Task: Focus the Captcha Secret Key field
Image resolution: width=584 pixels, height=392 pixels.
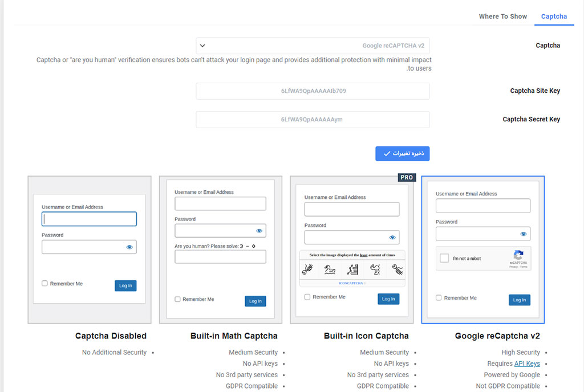Action: 313,120
